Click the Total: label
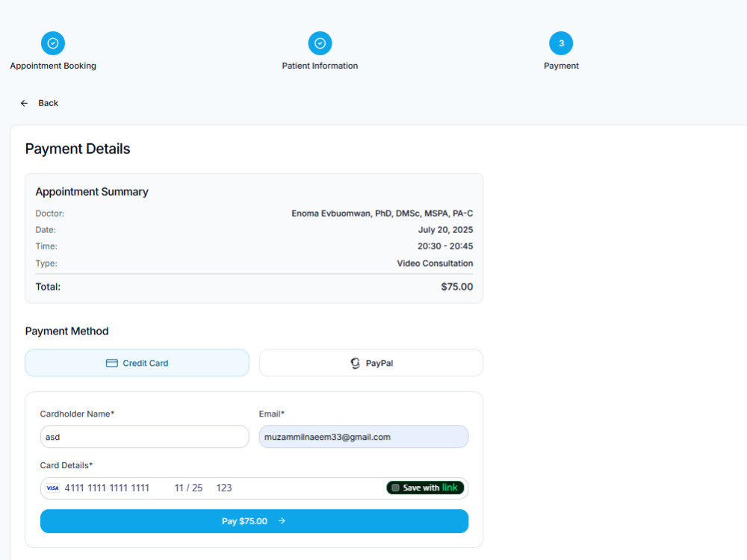The height and width of the screenshot is (560, 747). point(48,287)
